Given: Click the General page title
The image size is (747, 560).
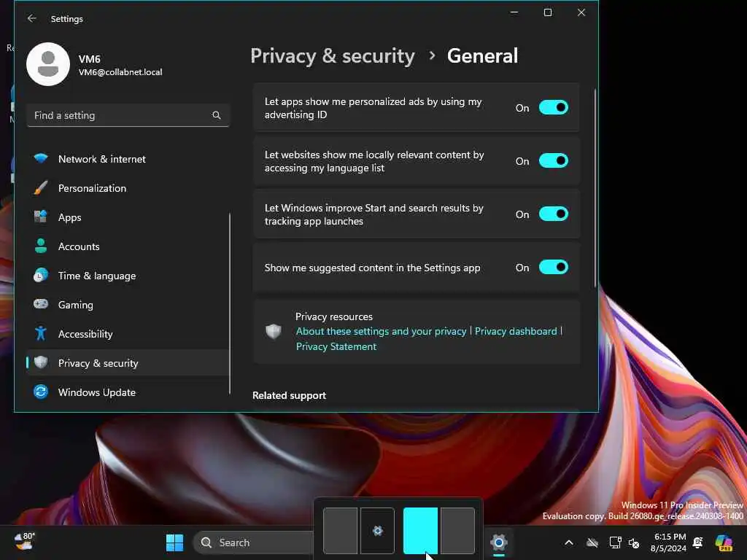Looking at the screenshot, I should (482, 56).
